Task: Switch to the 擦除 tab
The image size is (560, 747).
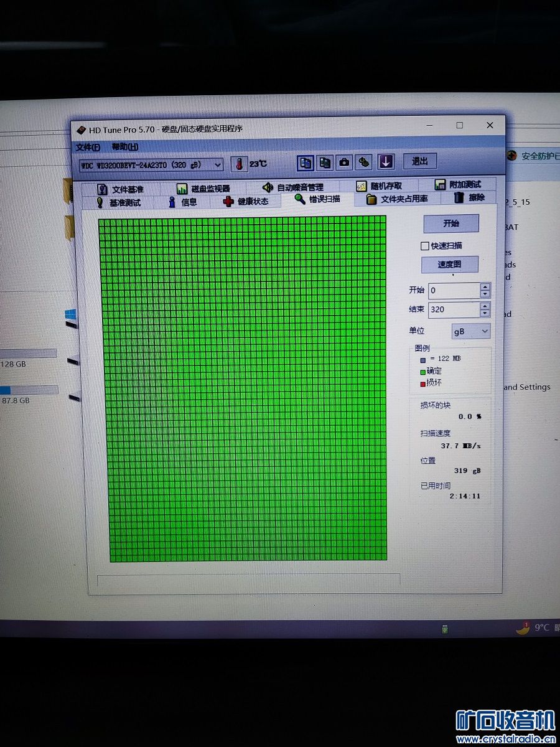Action: (x=469, y=197)
